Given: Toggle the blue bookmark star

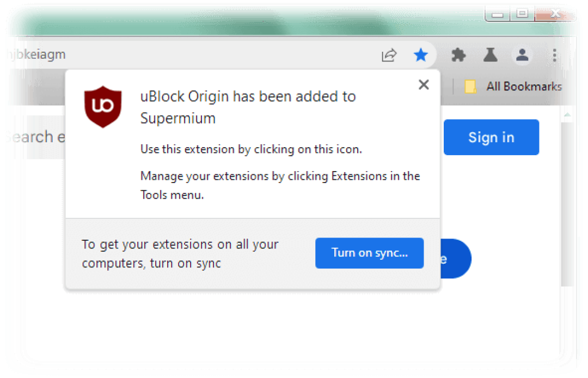Looking at the screenshot, I should point(421,55).
